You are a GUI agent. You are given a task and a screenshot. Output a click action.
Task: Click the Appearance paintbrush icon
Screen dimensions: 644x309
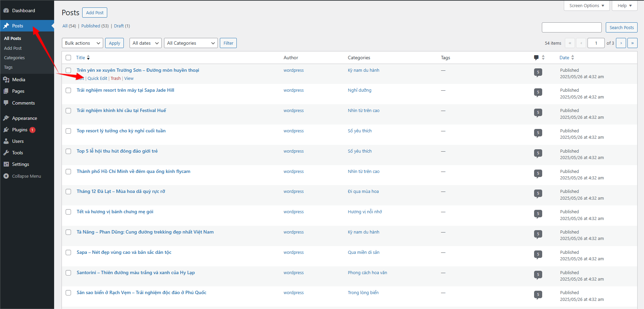point(6,118)
